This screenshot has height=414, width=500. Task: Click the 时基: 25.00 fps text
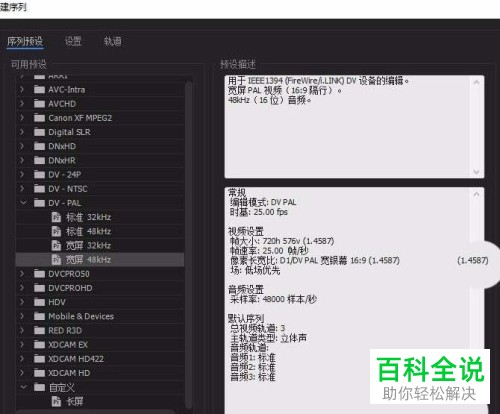tap(259, 212)
